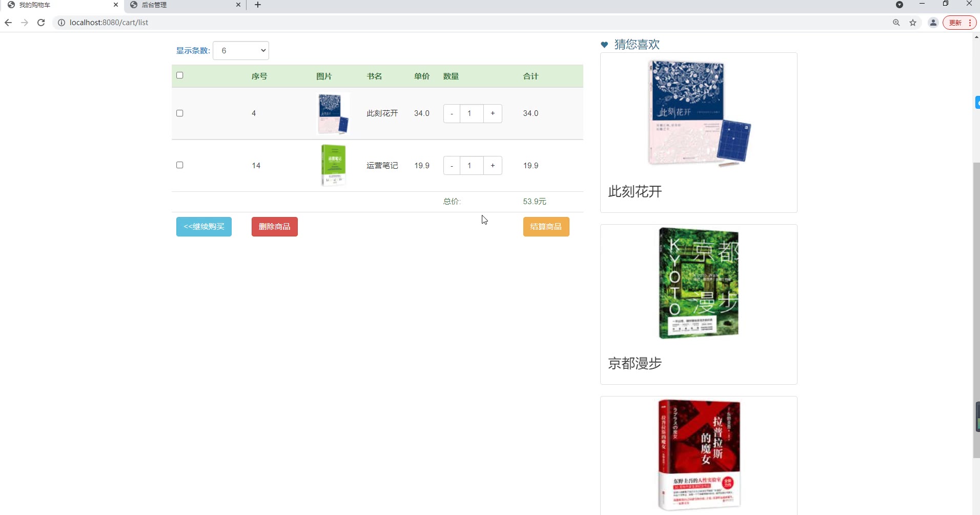Click the 图片 column header

click(324, 76)
